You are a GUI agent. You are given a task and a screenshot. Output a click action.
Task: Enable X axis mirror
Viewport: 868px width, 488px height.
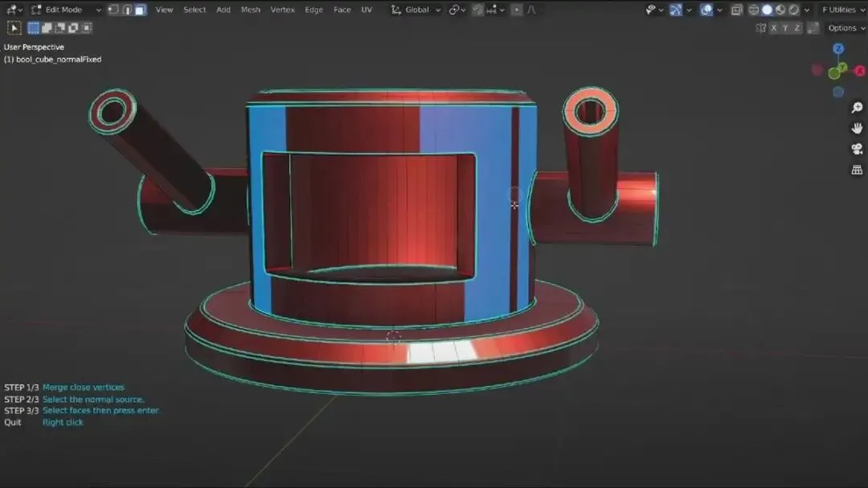click(x=773, y=27)
